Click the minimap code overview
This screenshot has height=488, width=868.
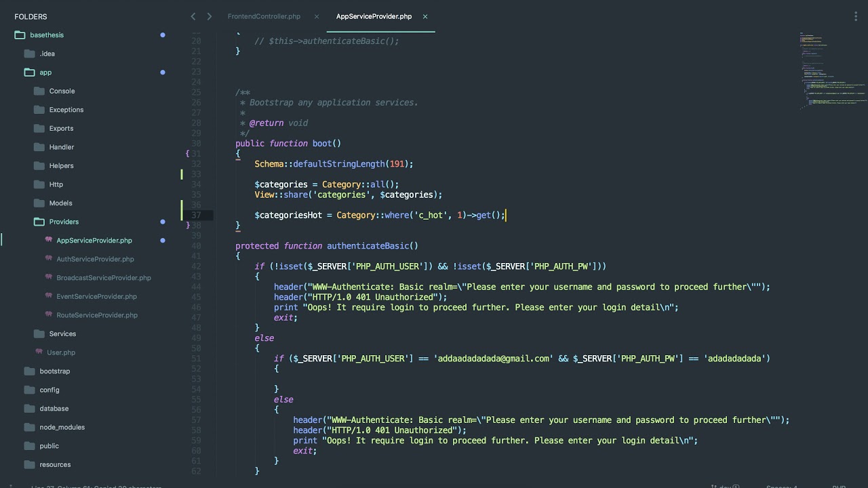(x=833, y=70)
